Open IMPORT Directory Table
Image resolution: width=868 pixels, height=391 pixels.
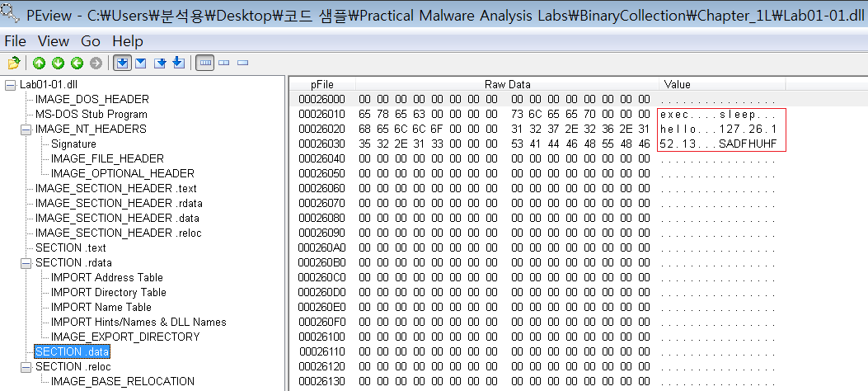pyautogui.click(x=109, y=292)
